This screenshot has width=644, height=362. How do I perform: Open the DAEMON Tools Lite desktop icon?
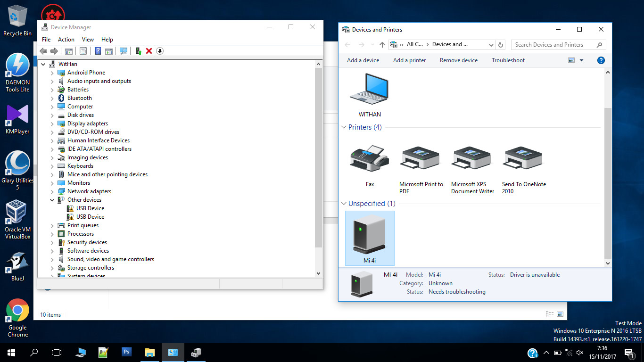(17, 73)
